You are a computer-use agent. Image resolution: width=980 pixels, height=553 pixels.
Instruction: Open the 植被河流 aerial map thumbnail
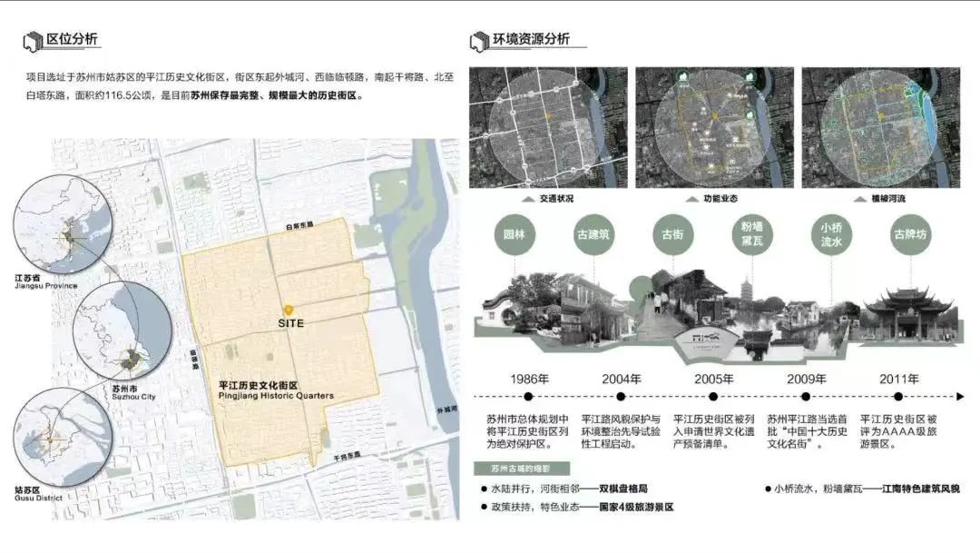pyautogui.click(x=880, y=128)
